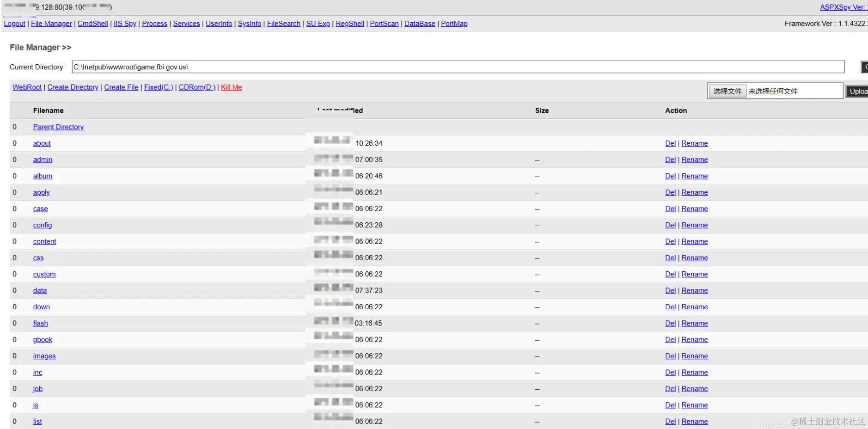Image resolution: width=868 pixels, height=429 pixels.
Task: Delete the about folder
Action: click(670, 143)
